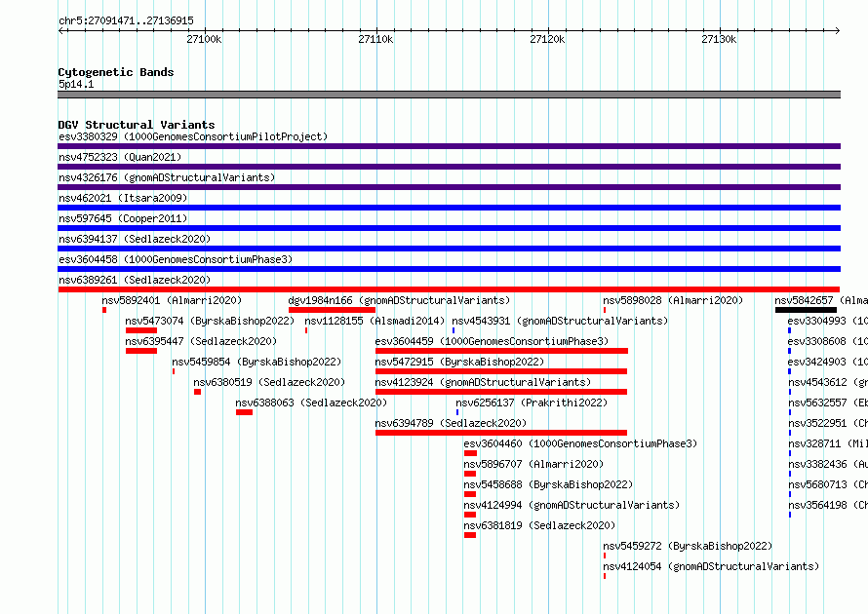
Task: Click the nsv6395447 (Sedlazeck2020) label
Action: click(x=201, y=341)
